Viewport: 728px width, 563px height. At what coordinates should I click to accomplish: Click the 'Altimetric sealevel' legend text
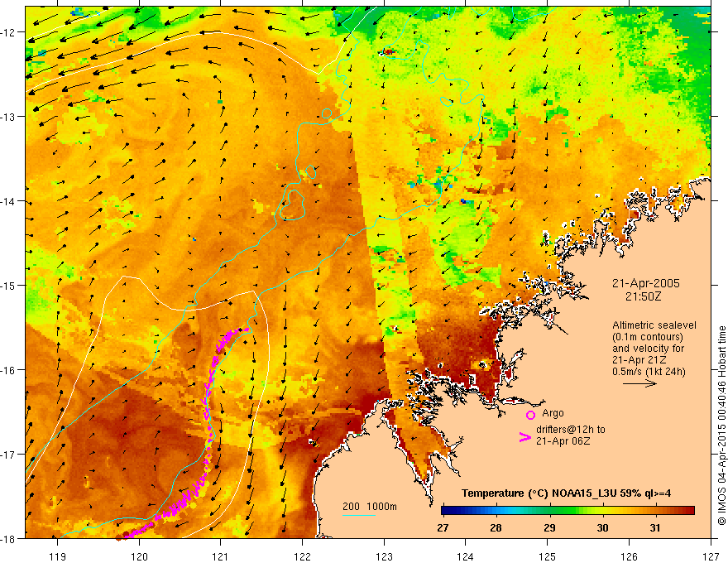pos(654,325)
